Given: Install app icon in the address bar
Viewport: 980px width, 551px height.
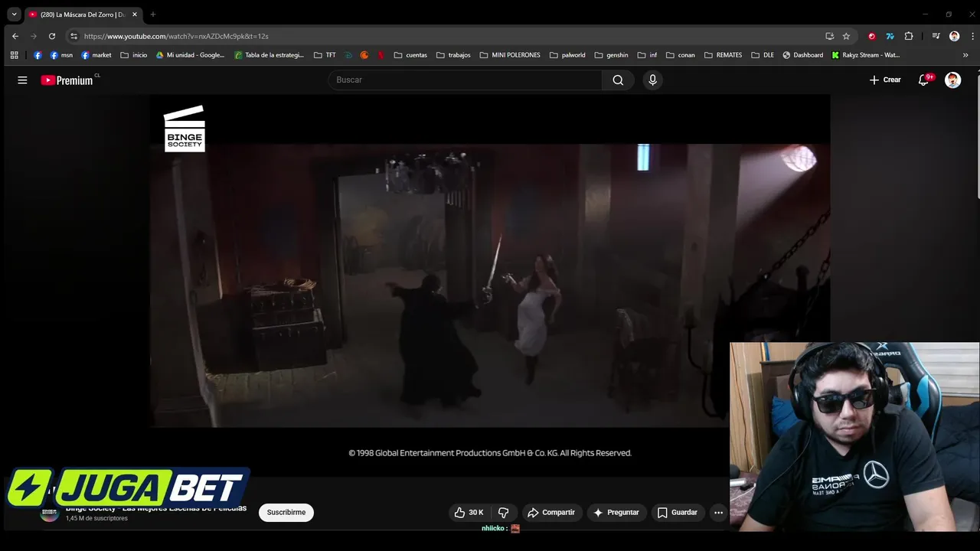Looking at the screenshot, I should pyautogui.click(x=829, y=36).
